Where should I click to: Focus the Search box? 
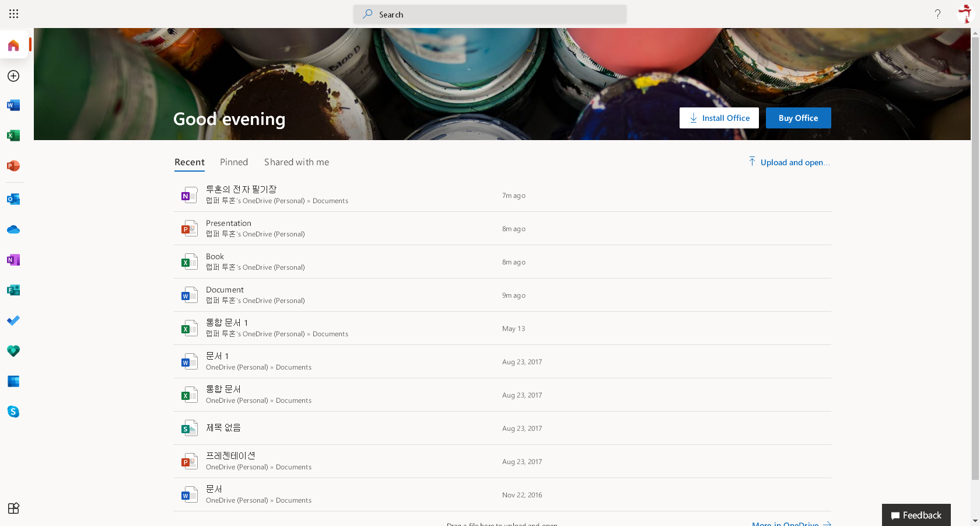coord(490,14)
